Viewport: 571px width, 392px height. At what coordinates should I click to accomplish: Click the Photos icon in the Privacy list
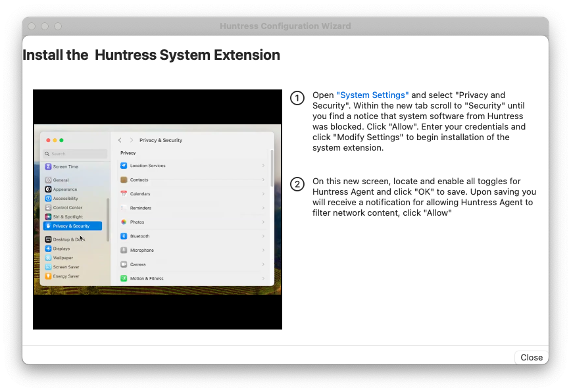tap(124, 222)
